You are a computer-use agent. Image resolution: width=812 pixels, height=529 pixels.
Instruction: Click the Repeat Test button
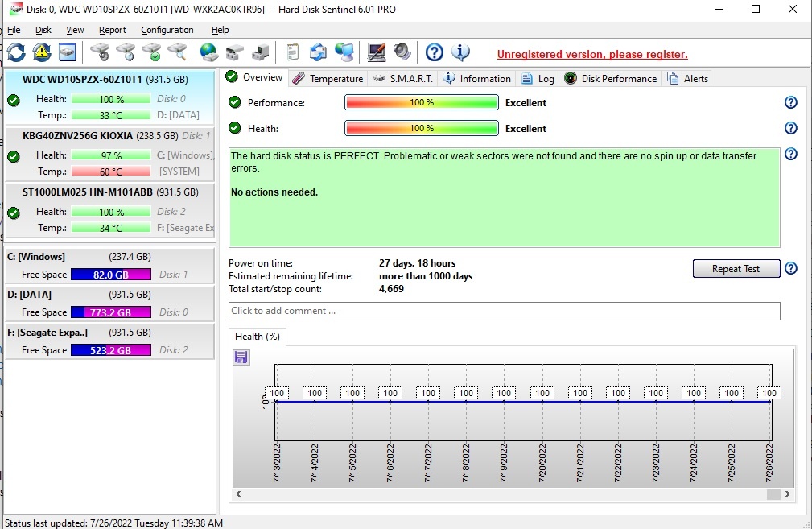coord(736,268)
